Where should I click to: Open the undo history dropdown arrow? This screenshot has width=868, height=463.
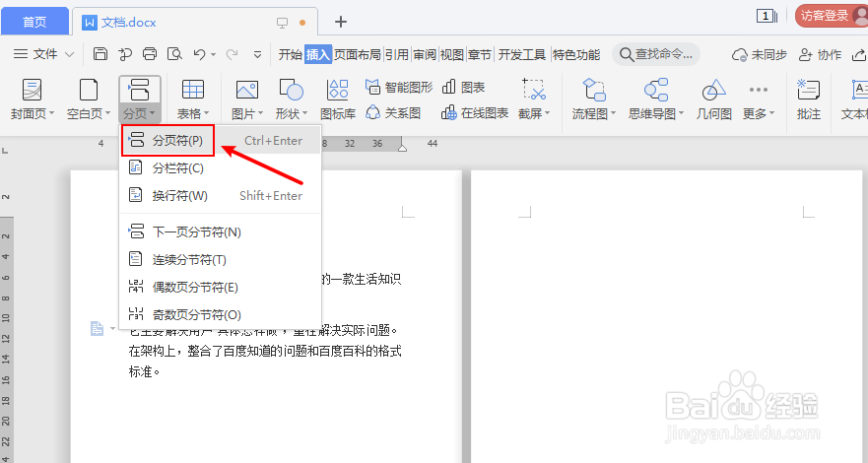click(x=213, y=54)
